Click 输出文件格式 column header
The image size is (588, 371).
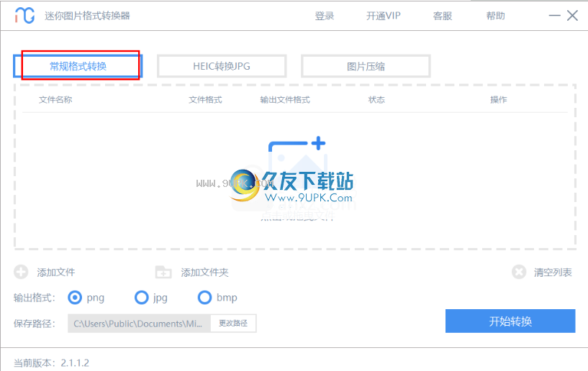tap(285, 100)
